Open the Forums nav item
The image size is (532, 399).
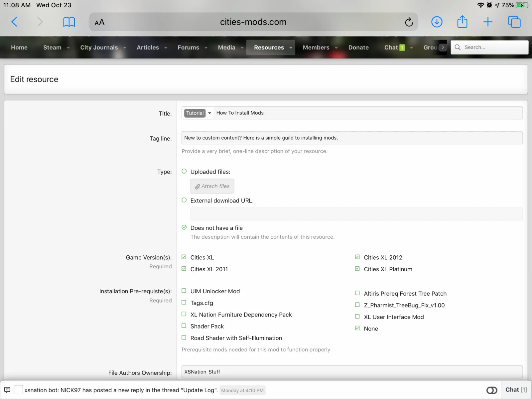pyautogui.click(x=188, y=48)
